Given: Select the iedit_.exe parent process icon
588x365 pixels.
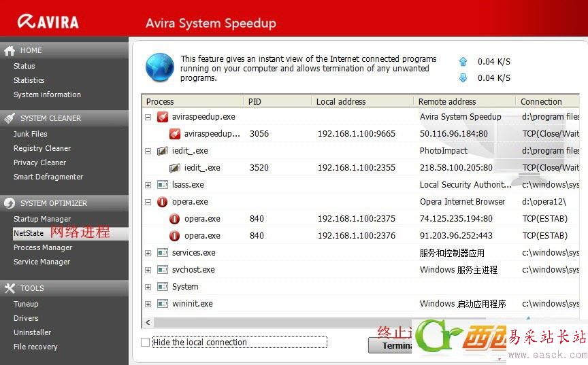Looking at the screenshot, I should [163, 151].
